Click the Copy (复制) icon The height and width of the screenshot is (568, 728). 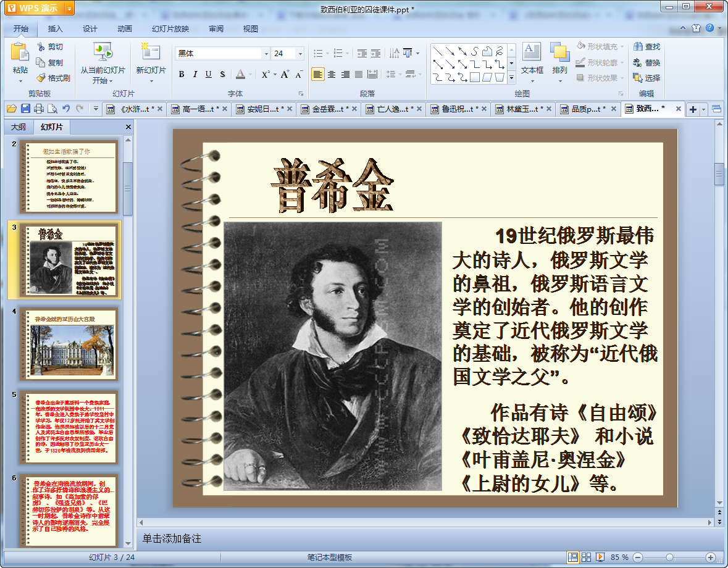click(x=41, y=62)
